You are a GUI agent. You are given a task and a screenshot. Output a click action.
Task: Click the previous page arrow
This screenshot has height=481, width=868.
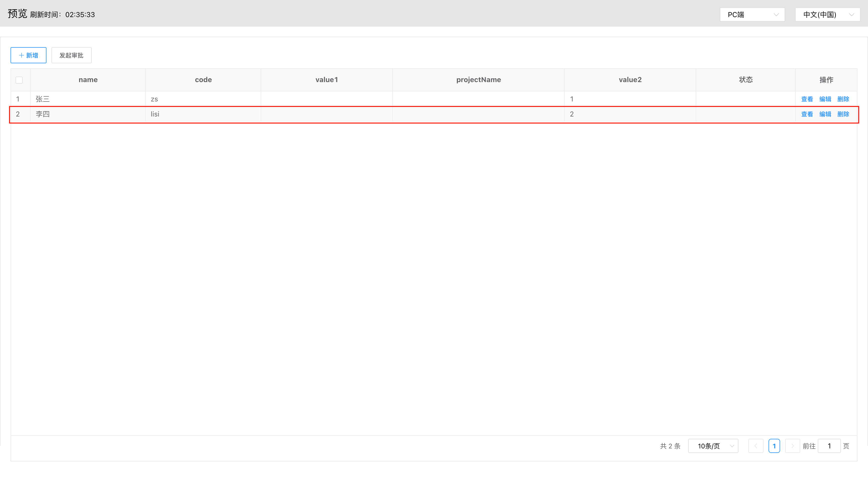click(756, 446)
